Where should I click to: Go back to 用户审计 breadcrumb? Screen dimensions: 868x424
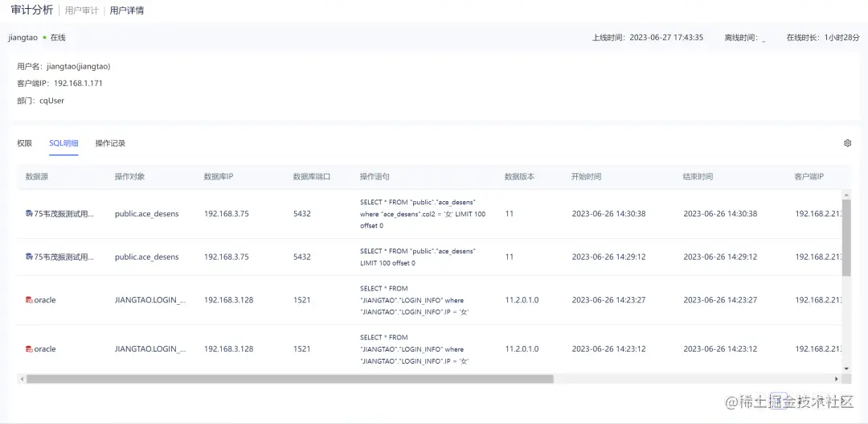[81, 10]
